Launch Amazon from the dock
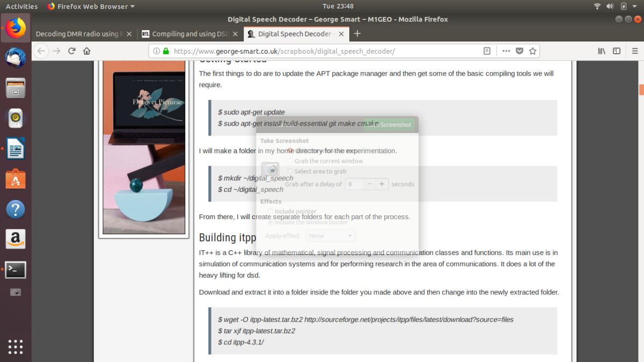The image size is (644, 362). (16, 239)
